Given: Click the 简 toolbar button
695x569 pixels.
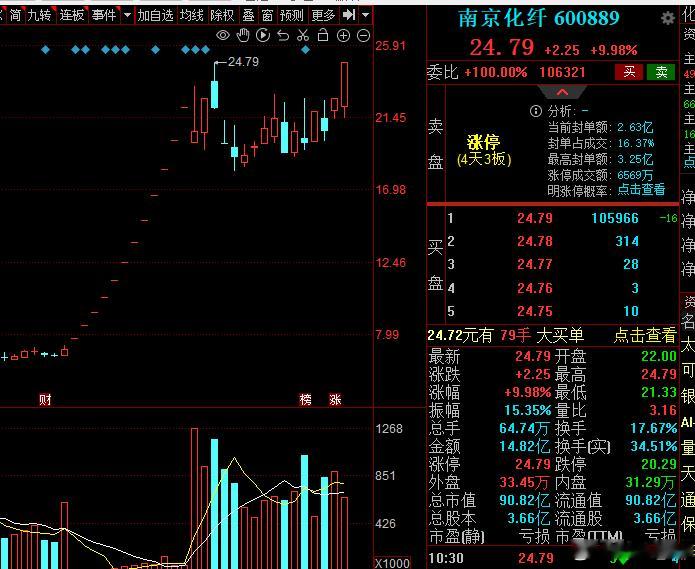Looking at the screenshot, I should (x=15, y=16).
